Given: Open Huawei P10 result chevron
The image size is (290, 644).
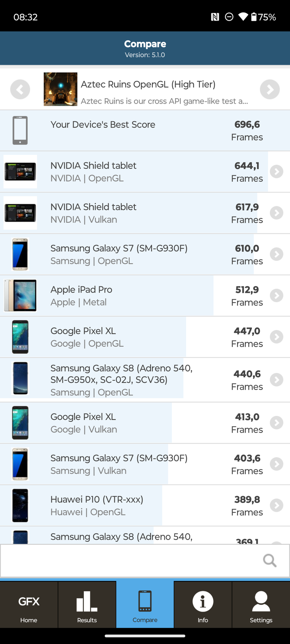Looking at the screenshot, I should click(x=276, y=505).
